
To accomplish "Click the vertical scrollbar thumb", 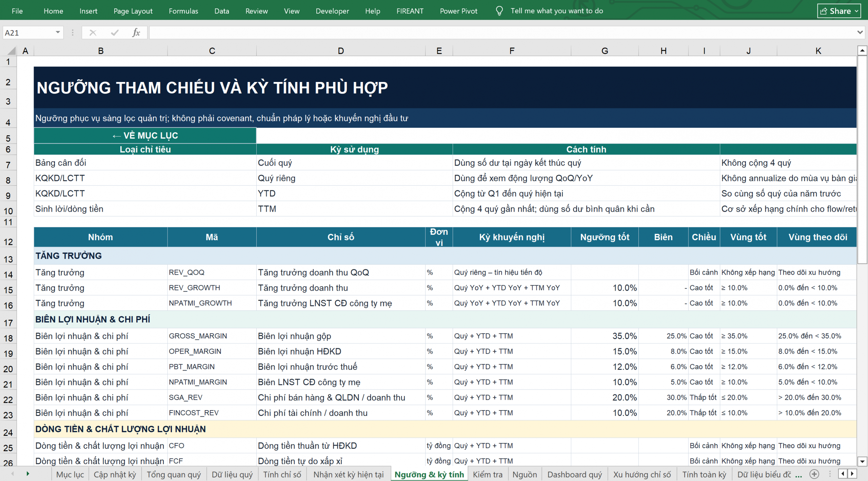I will pos(862,160).
